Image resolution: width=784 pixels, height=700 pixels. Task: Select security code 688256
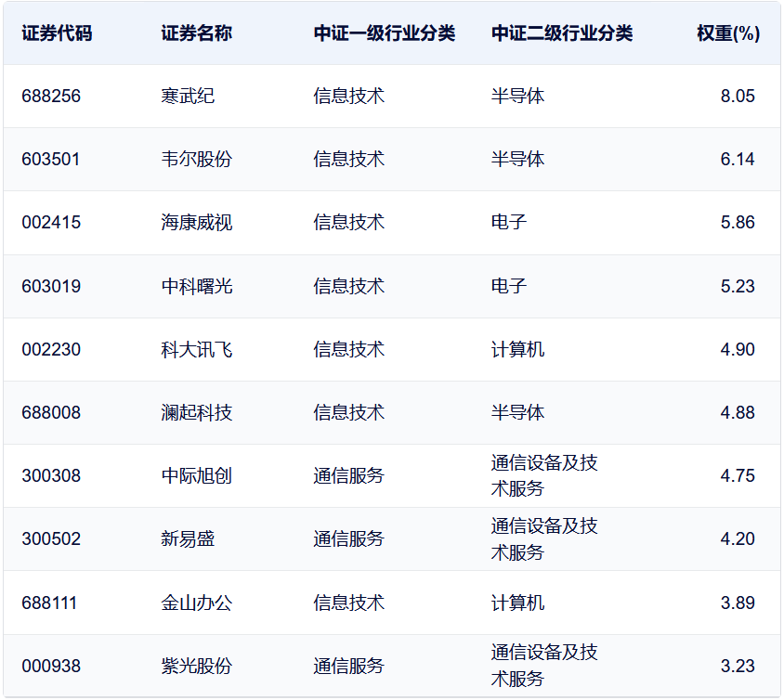pyautogui.click(x=51, y=96)
